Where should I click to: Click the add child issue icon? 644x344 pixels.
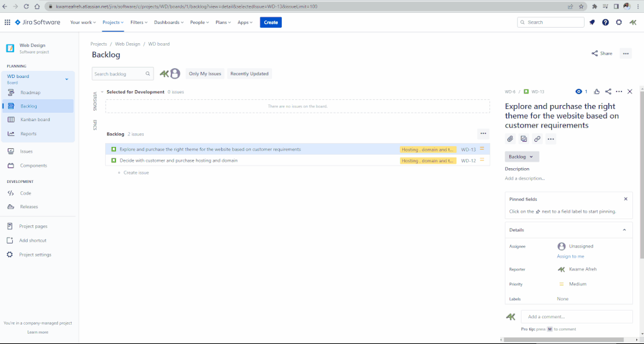(x=523, y=139)
